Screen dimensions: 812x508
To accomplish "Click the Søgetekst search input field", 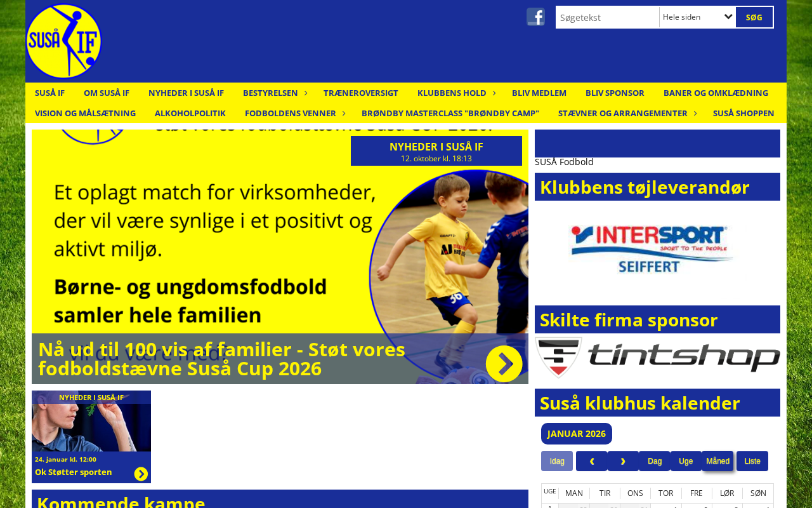I will (608, 17).
